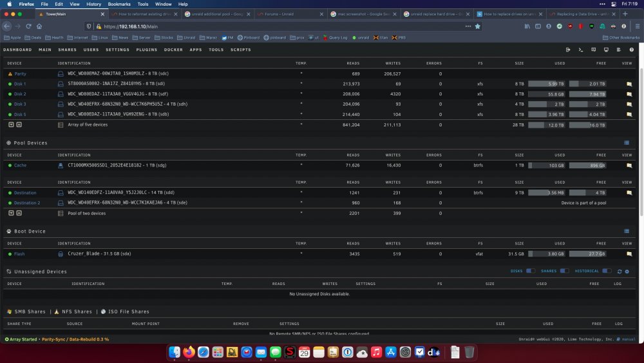The image size is (644, 363).
Task: Open the manual link in footer
Action: [629, 339]
